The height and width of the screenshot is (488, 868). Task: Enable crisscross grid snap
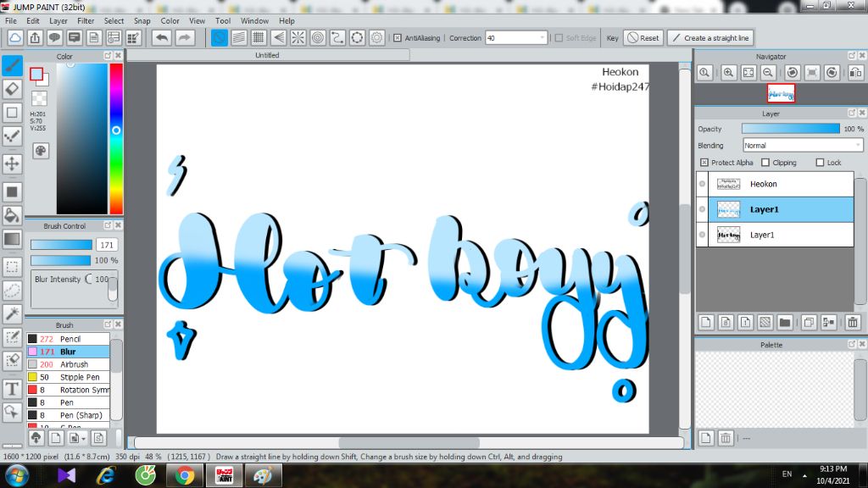pyautogui.click(x=259, y=37)
